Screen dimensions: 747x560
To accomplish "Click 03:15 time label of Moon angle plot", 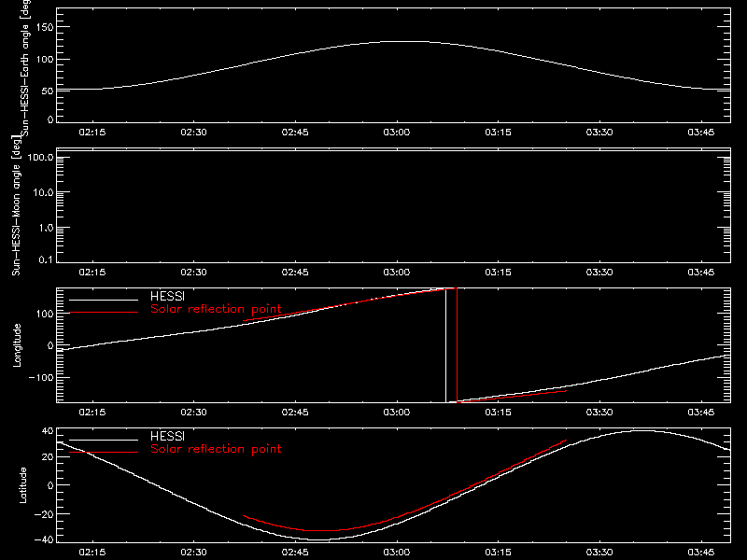I will [498, 273].
